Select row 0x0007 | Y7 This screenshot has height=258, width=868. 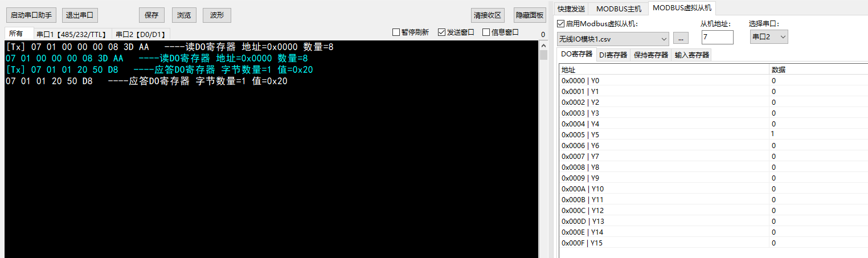click(x=713, y=156)
